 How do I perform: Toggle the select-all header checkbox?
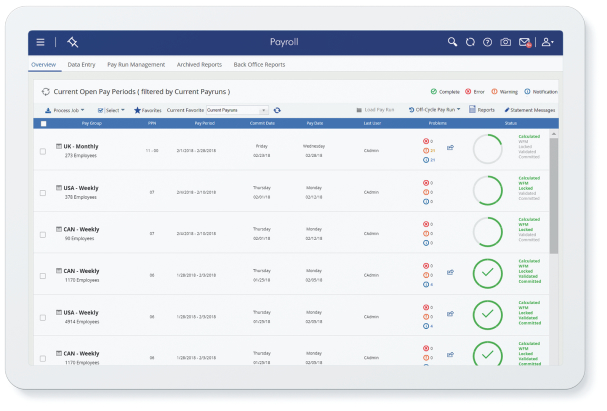tap(43, 124)
